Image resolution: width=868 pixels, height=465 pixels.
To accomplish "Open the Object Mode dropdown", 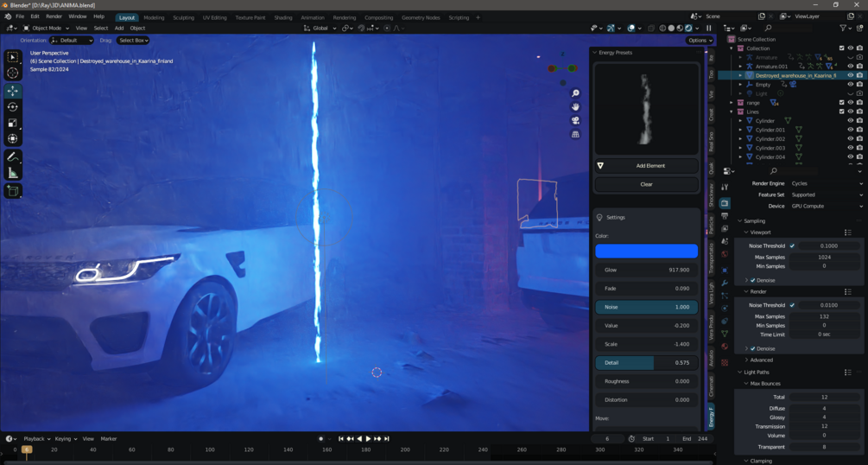I will point(47,29).
